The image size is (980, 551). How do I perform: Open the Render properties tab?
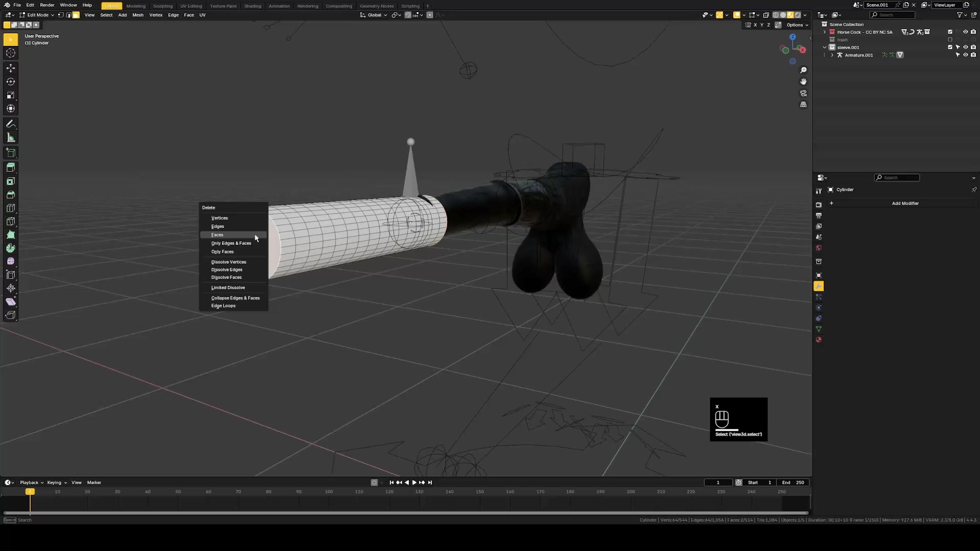point(819,205)
